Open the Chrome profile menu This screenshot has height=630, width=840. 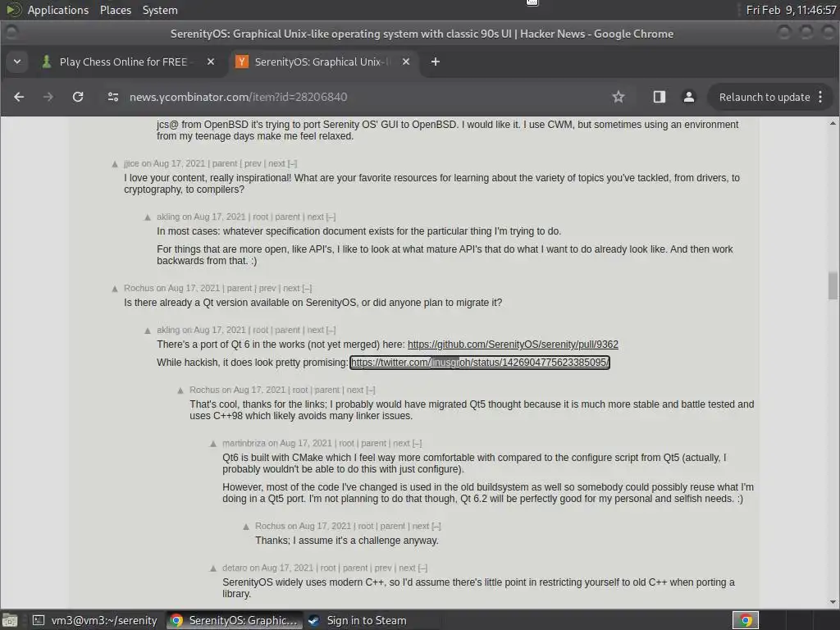688,97
